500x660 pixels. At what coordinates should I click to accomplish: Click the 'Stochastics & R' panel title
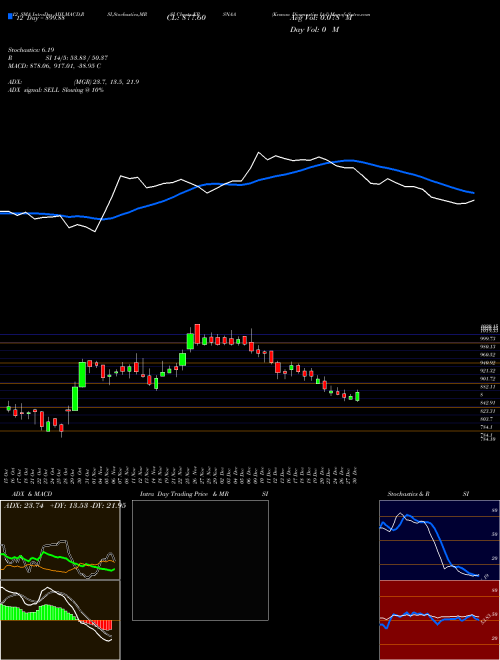pyautogui.click(x=408, y=494)
